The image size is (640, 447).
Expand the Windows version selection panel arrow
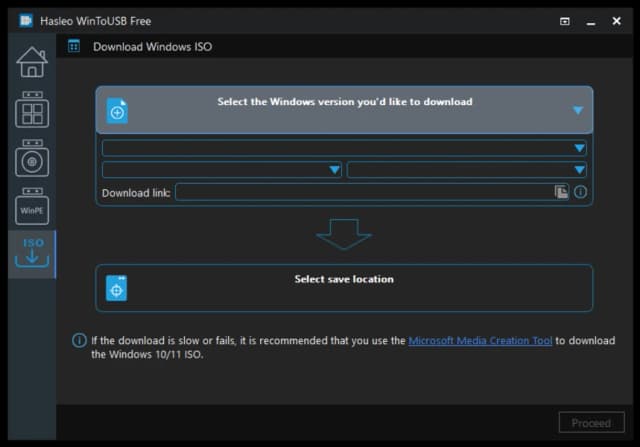578,110
